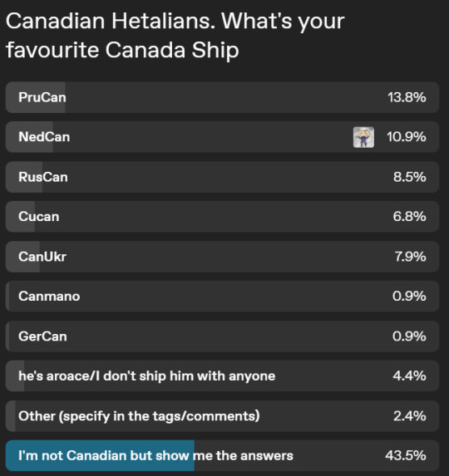This screenshot has height=476, width=449.
Task: Click the 8.5% RusCan percentage
Action: [x=410, y=177]
